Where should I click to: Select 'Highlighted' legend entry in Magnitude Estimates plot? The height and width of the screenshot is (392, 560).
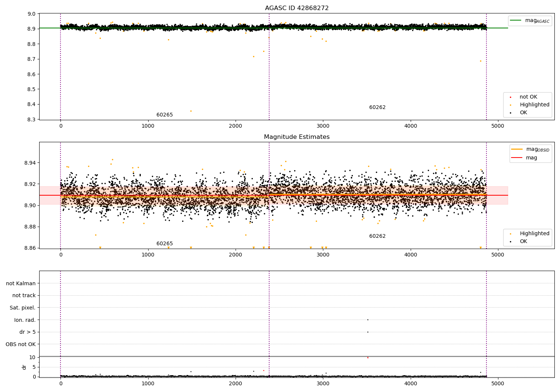[534, 234]
